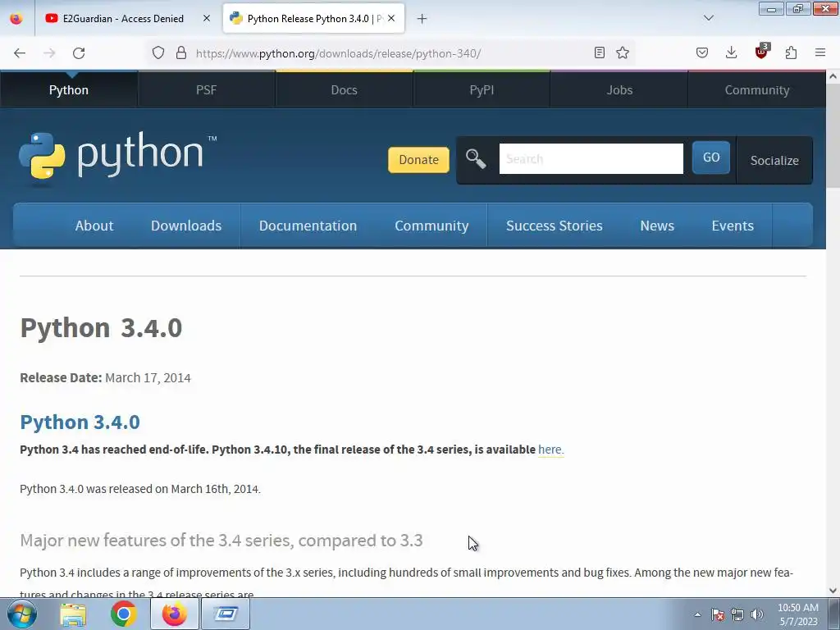The width and height of the screenshot is (840, 630).
Task: Click the page scrollbar down arrow
Action: (x=833, y=591)
